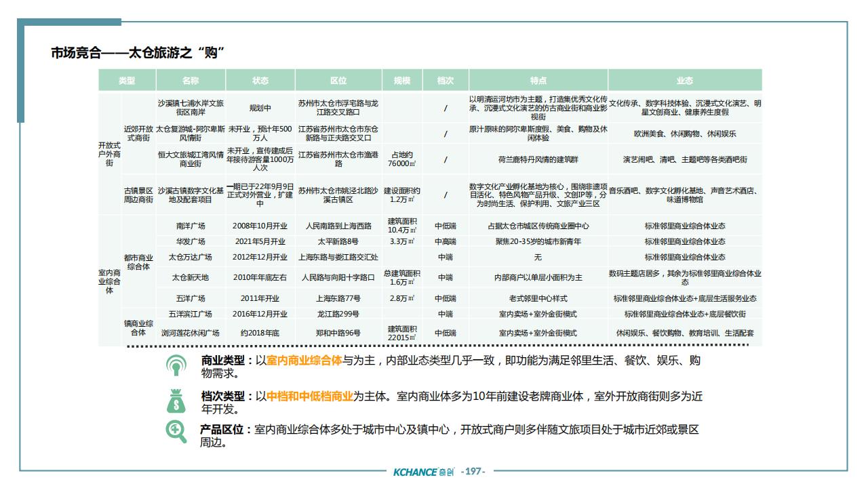
Task: Select the 约2018年底 status cell
Action: [x=260, y=333]
